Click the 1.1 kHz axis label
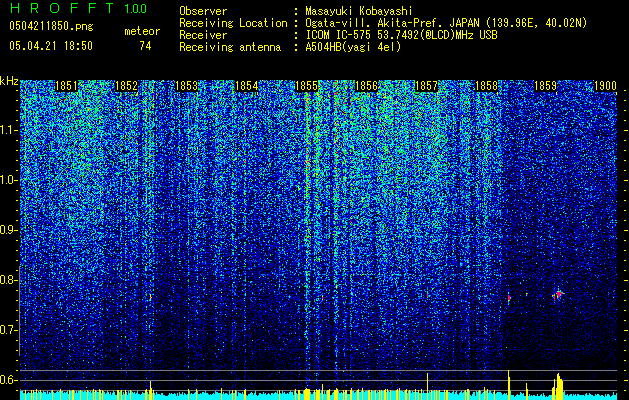The height and width of the screenshot is (400, 629). [9, 130]
